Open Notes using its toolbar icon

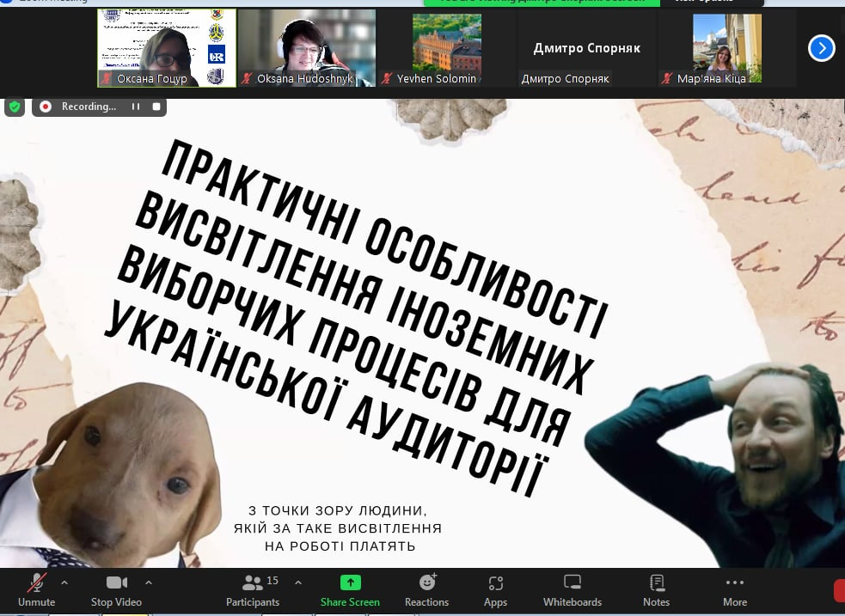[656, 589]
